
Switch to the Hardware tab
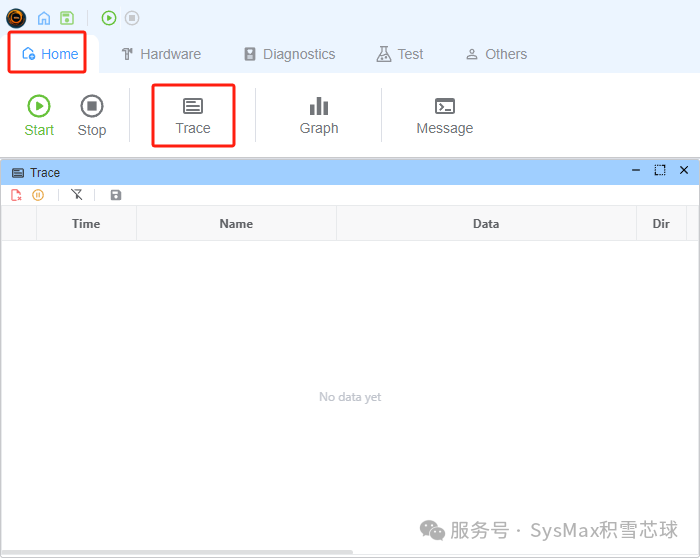click(x=160, y=54)
